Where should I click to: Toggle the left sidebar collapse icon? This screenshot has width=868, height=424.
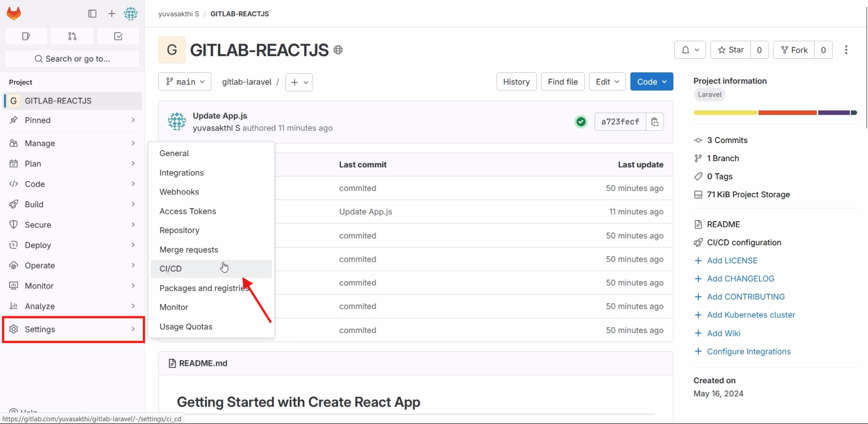(x=92, y=13)
